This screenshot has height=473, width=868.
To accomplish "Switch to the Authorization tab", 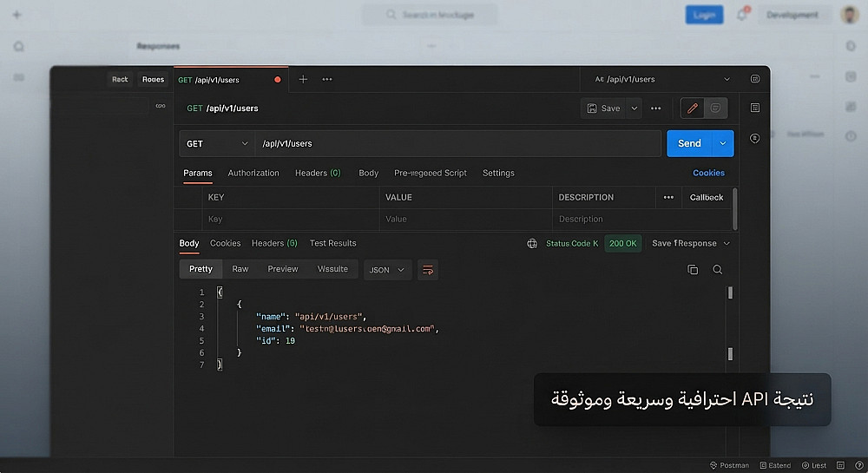I will pyautogui.click(x=253, y=174).
